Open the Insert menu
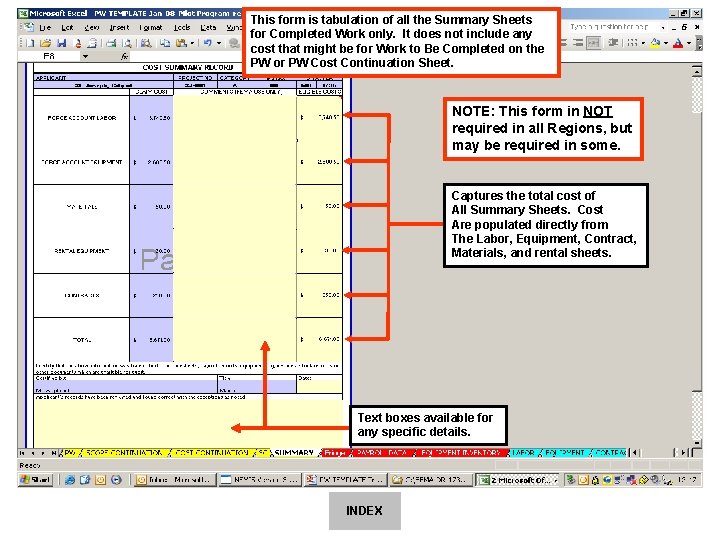 119,28
